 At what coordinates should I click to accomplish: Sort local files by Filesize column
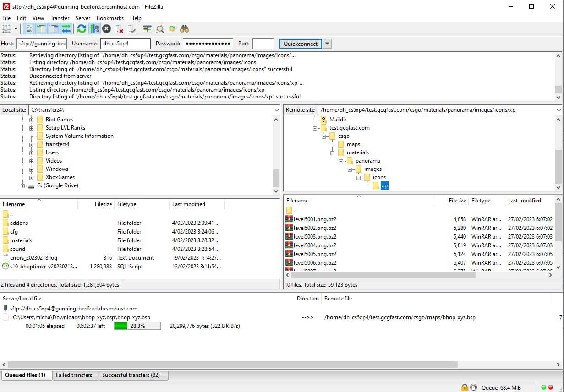click(x=96, y=204)
